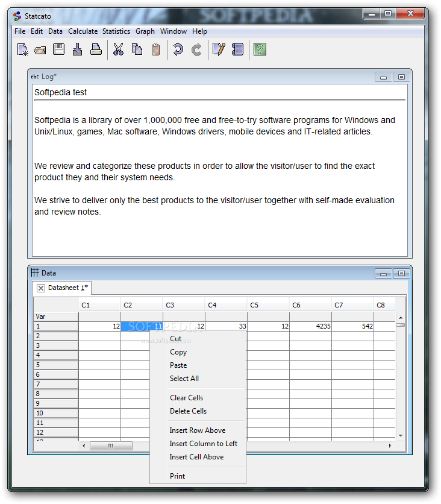Click the Save floppy disk icon
Image resolution: width=441 pixels, height=504 pixels.
pyautogui.click(x=59, y=49)
